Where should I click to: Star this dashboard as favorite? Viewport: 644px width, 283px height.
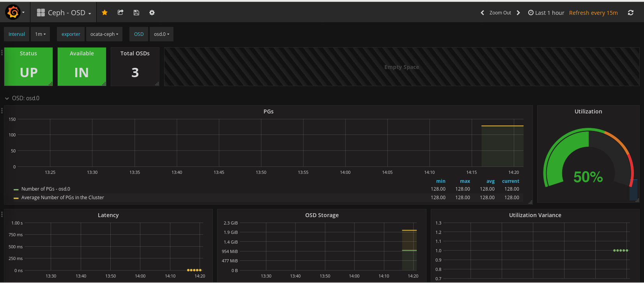click(x=104, y=12)
